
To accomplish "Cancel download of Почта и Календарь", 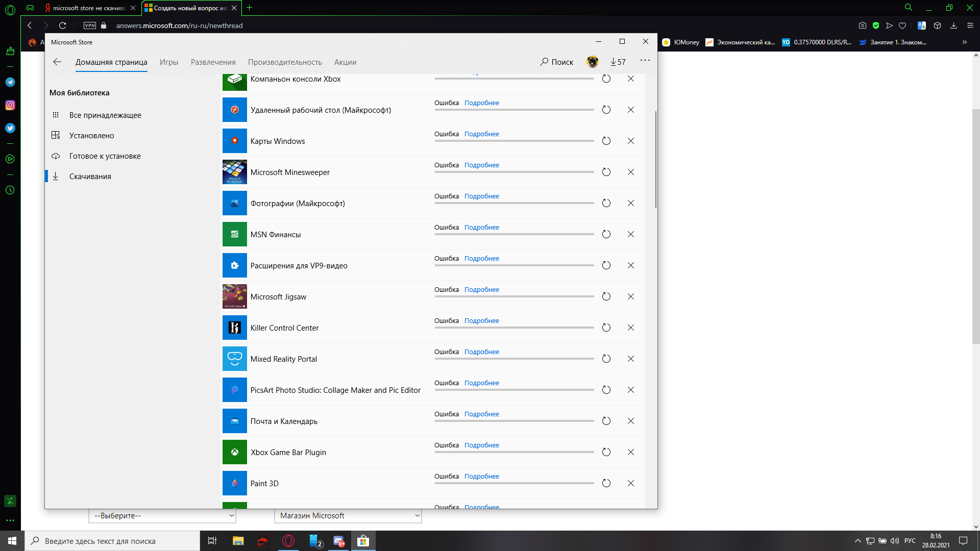I will [631, 421].
